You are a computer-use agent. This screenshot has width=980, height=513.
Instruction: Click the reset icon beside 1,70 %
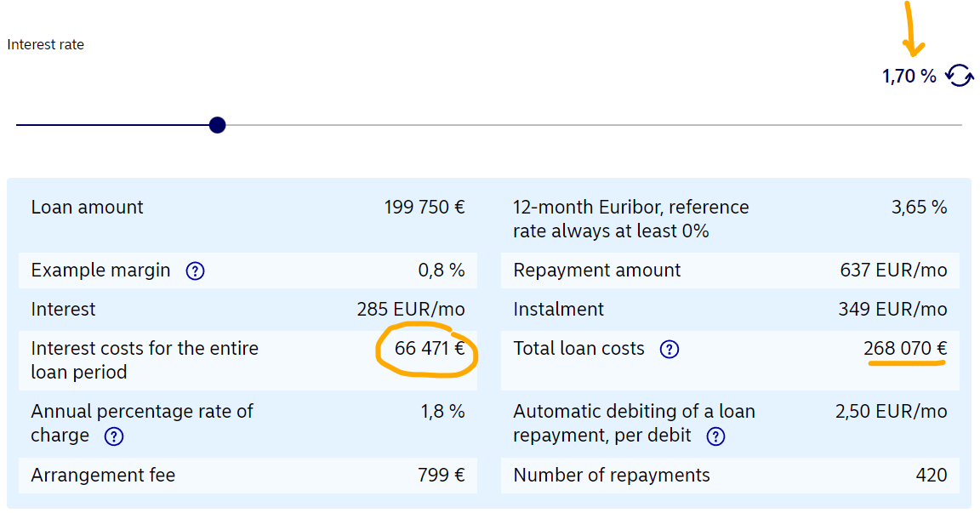pyautogui.click(x=960, y=76)
